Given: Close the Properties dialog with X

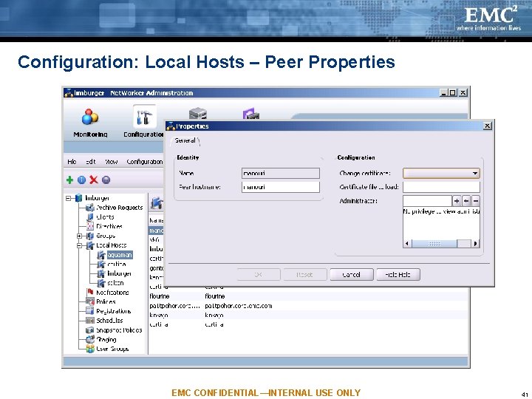Looking at the screenshot, I should [x=487, y=126].
